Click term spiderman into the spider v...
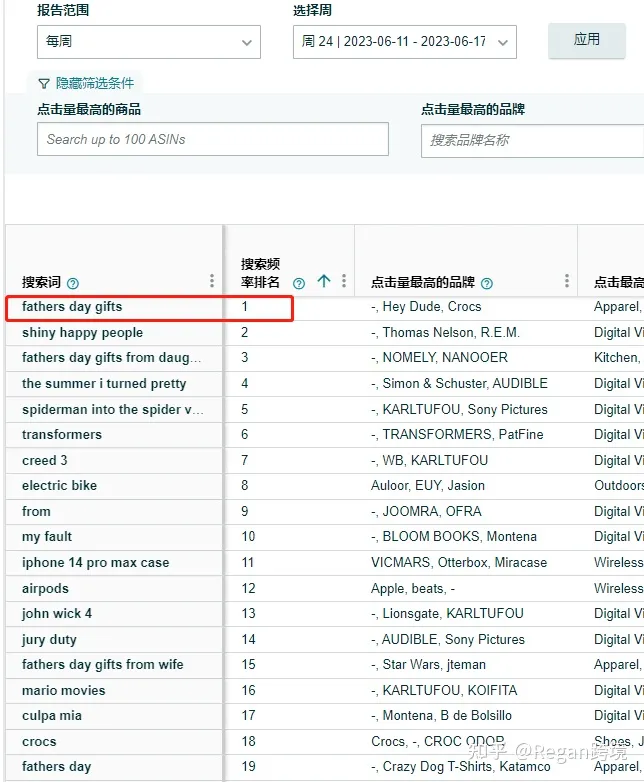The width and height of the screenshot is (644, 782). coord(113,409)
